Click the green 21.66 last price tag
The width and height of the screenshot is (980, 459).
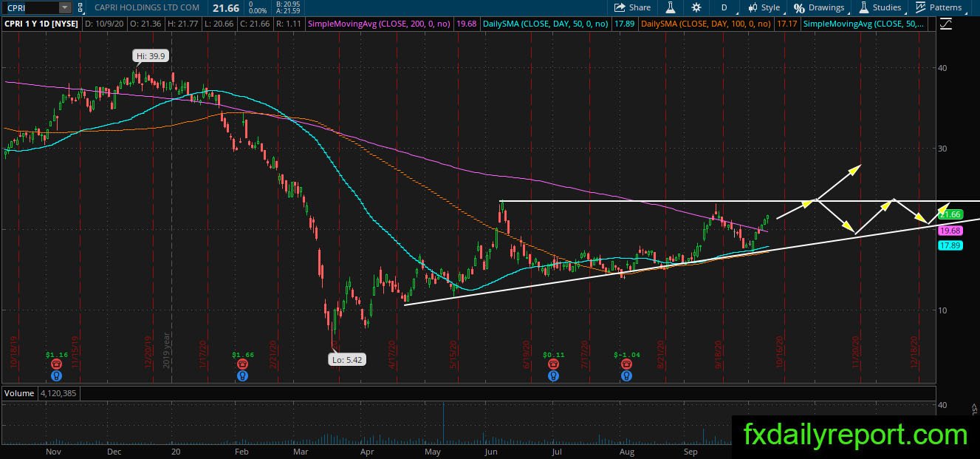coord(950,214)
